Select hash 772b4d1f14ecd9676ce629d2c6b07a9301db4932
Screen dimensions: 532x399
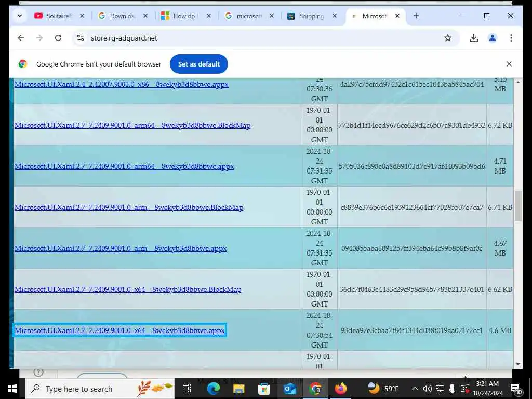click(411, 125)
